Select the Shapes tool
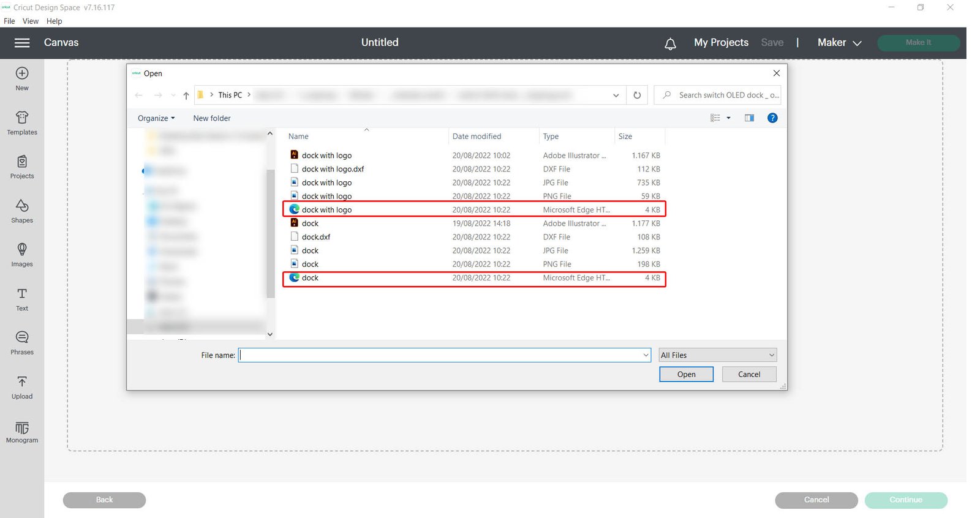This screenshot has height=518, width=980. (x=22, y=211)
